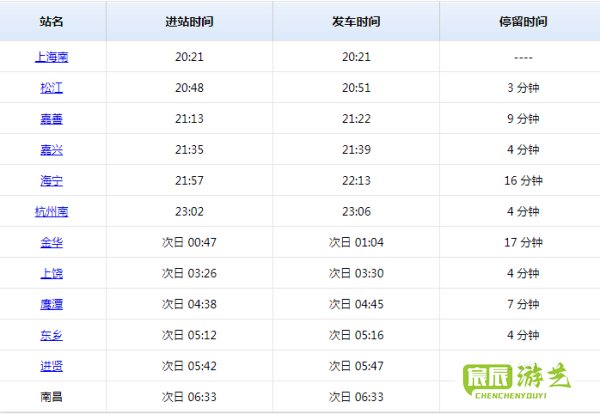Open the 嘉善 station link

coord(51,119)
